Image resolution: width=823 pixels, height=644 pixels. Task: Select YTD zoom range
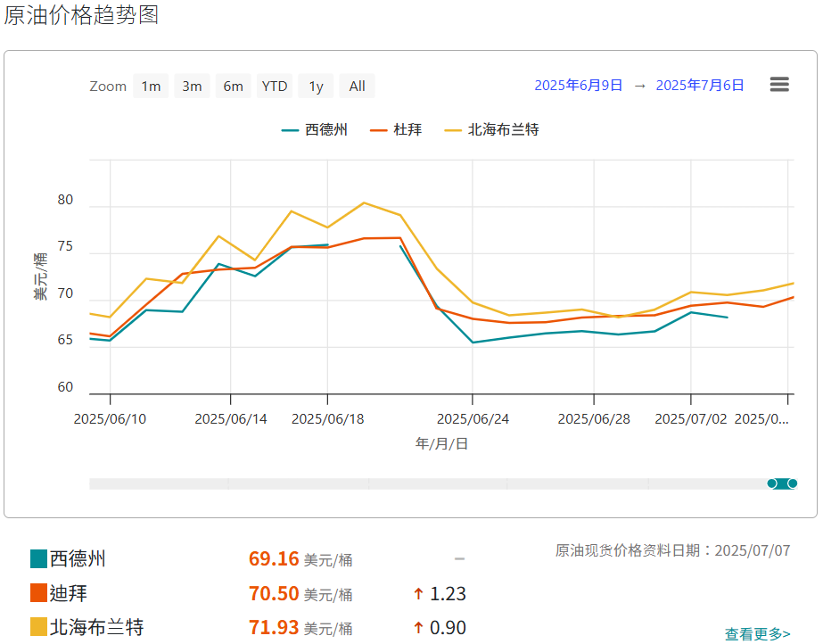pyautogui.click(x=274, y=87)
